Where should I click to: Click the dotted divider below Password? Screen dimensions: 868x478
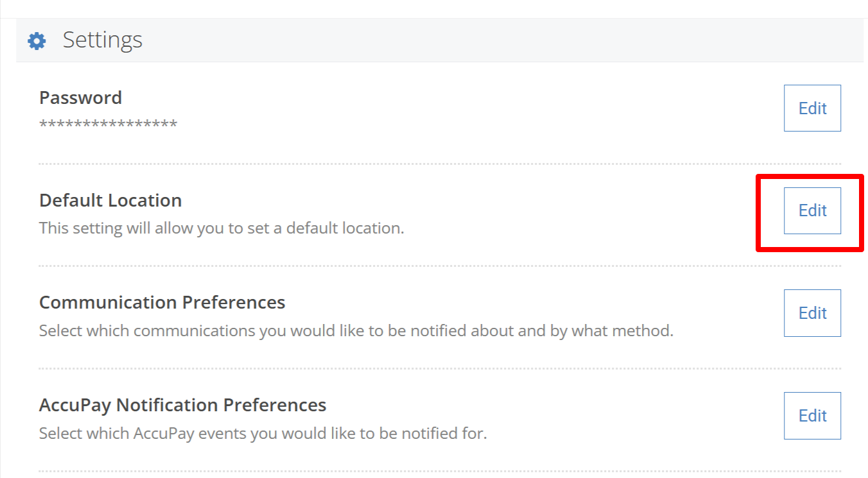[440, 164]
